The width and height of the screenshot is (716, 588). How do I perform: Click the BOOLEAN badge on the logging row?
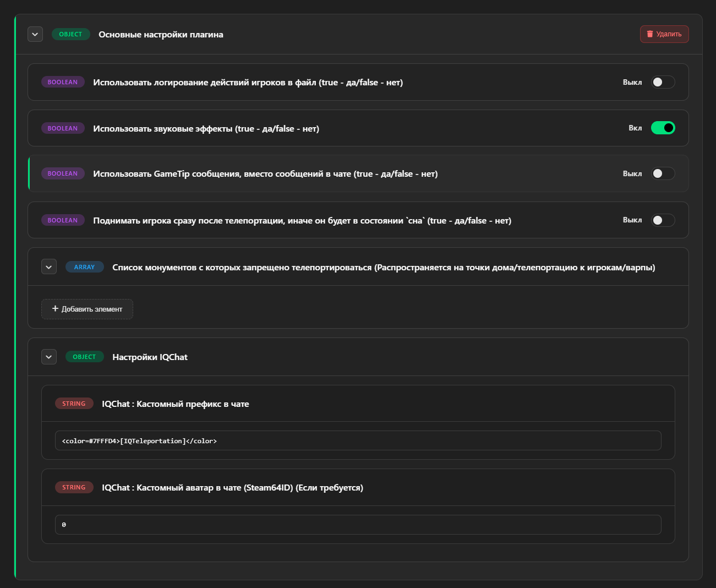(x=63, y=82)
